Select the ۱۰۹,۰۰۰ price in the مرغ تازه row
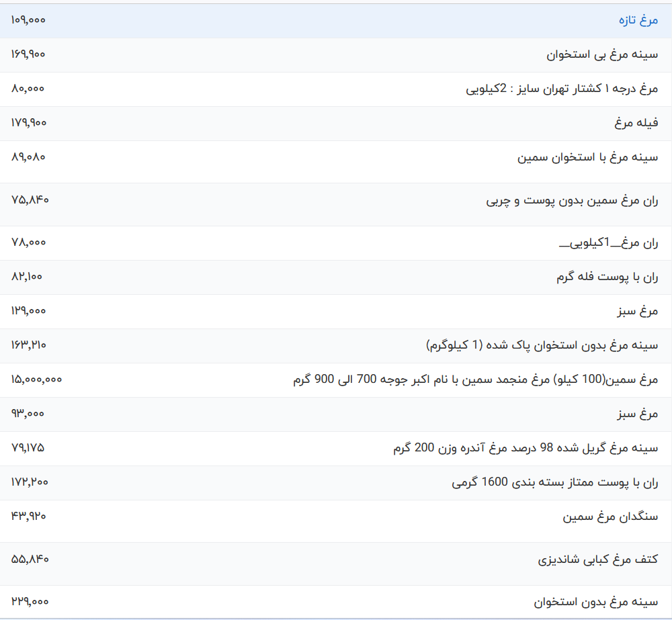Viewport: 672px width, 620px height. tap(28, 20)
